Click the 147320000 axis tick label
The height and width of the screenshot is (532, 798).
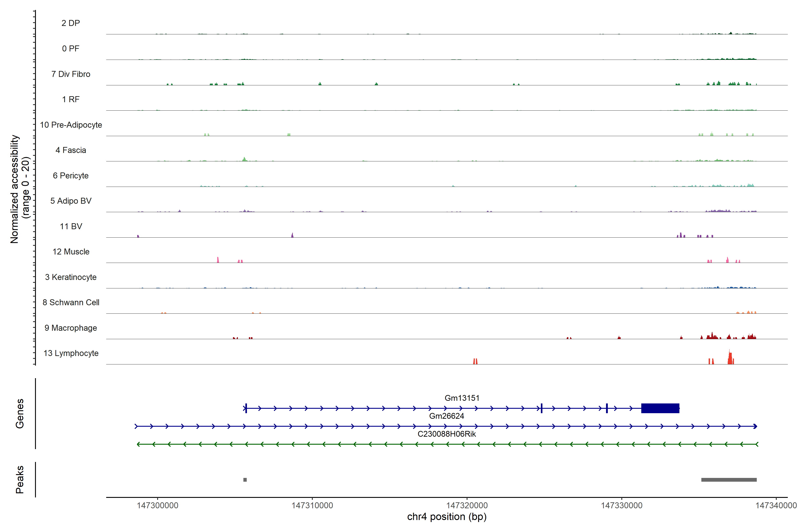tap(467, 505)
